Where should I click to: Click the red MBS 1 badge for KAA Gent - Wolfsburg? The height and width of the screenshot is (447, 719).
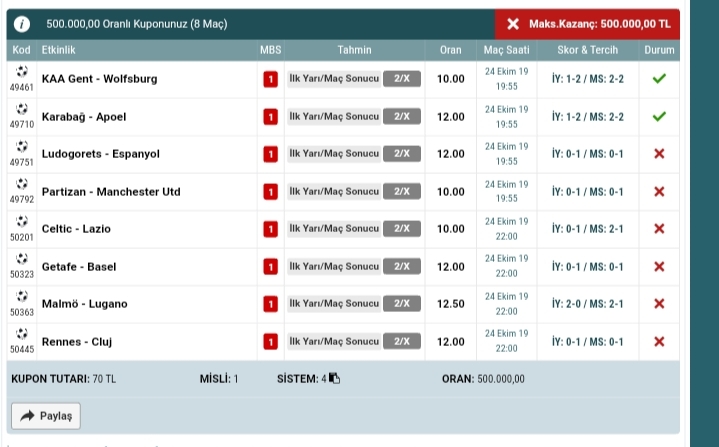tap(271, 79)
